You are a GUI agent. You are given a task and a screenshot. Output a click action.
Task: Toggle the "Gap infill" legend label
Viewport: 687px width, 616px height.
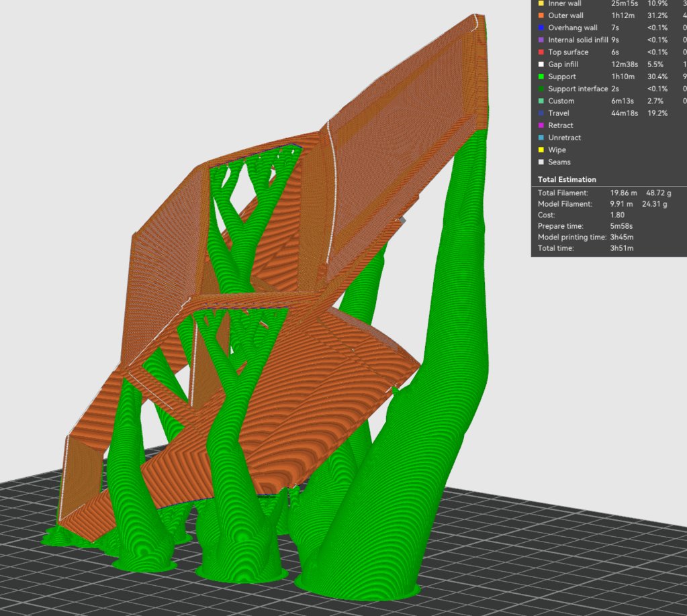click(x=563, y=64)
